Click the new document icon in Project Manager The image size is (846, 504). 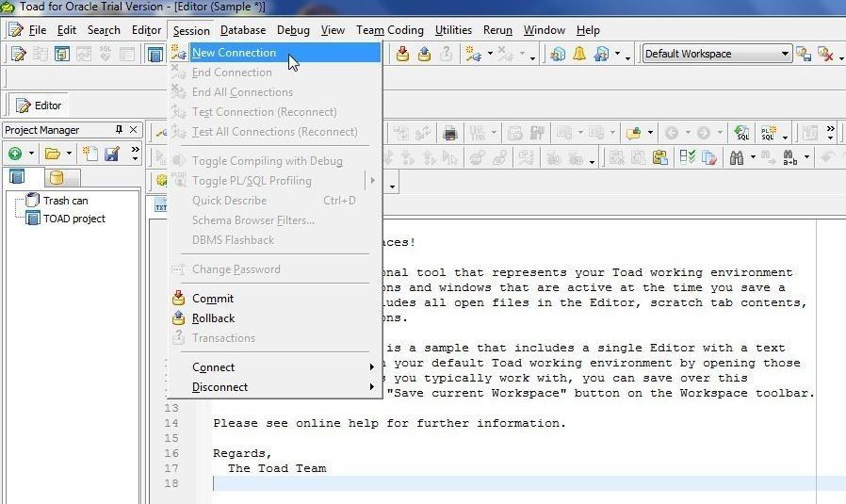(x=89, y=154)
